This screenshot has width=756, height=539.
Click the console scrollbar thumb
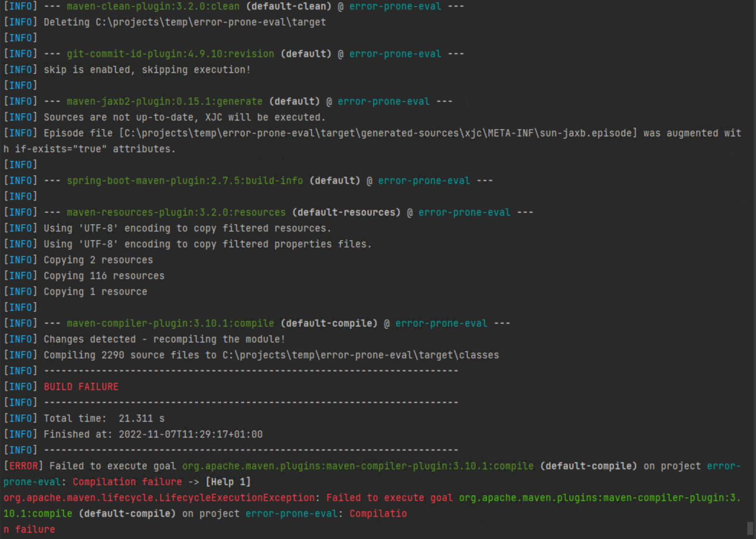[750, 528]
